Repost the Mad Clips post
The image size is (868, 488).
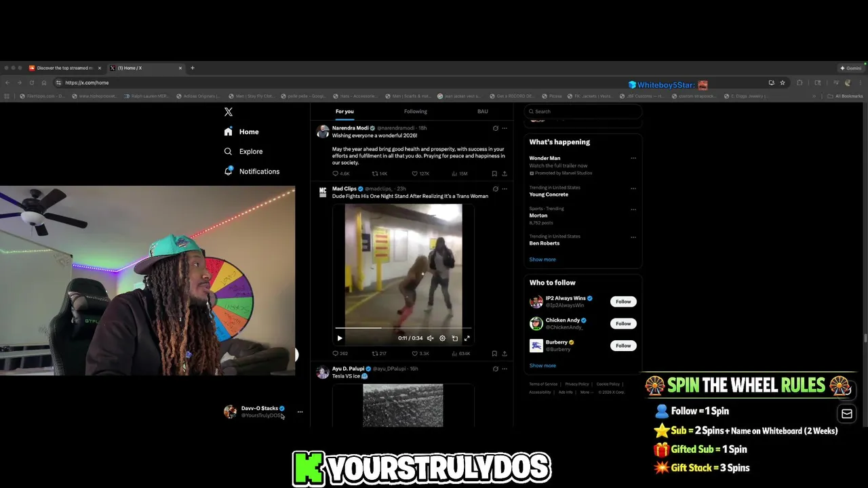pos(379,353)
